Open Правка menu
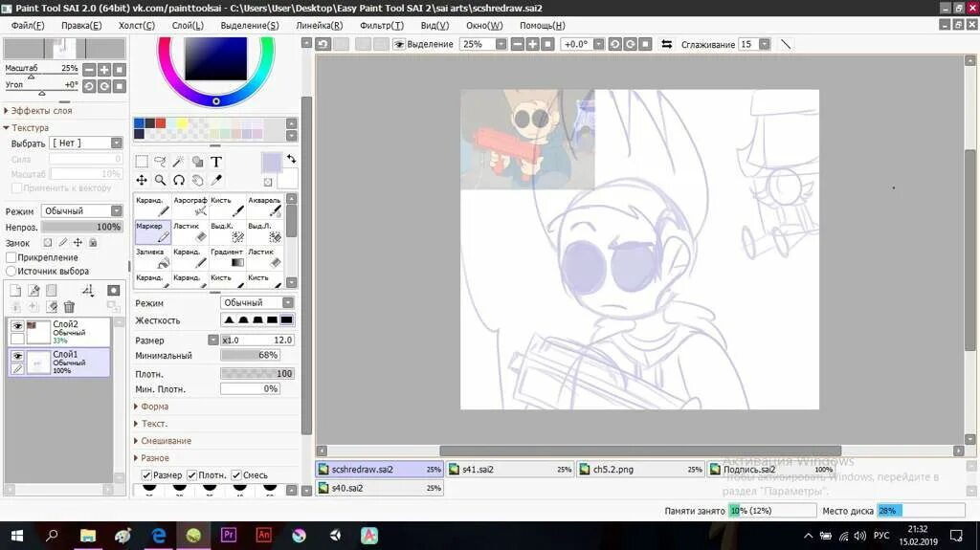Screen dimensions: 980x550 click(x=81, y=26)
